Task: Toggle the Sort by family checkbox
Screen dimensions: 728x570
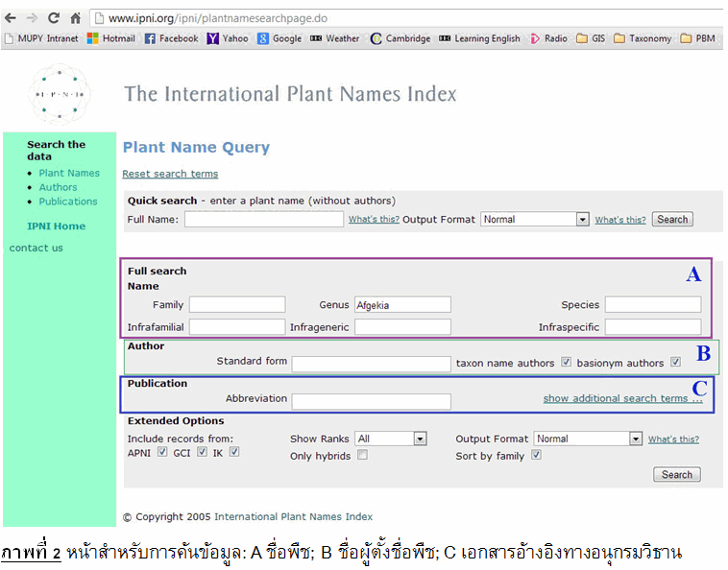Action: click(536, 456)
